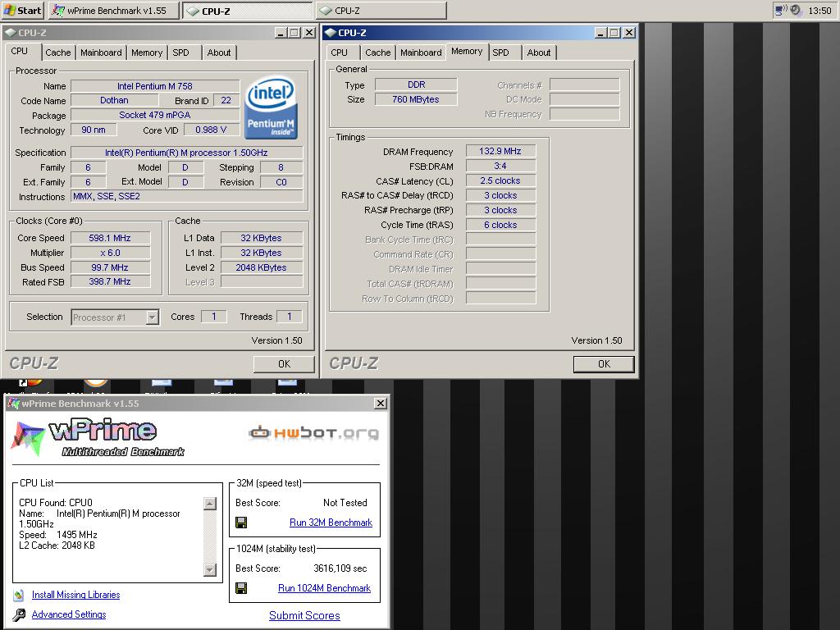
Task: Click the Code Name value Dothan
Action: 114,100
